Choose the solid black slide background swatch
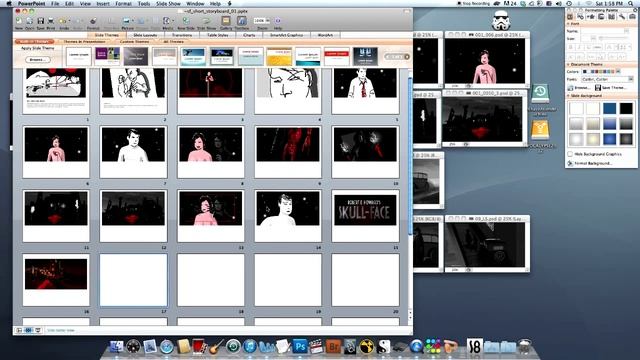This screenshot has height=360, width=640. point(626,108)
